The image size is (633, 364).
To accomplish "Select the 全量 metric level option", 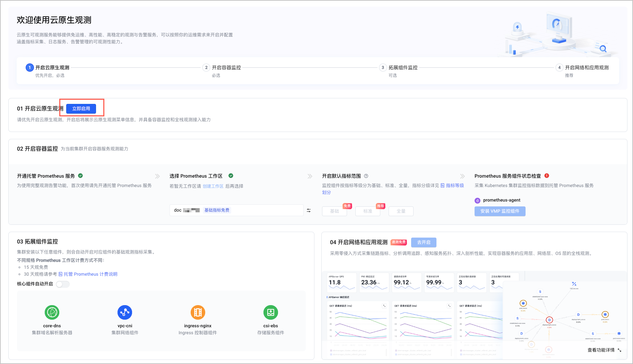I will (x=401, y=211).
